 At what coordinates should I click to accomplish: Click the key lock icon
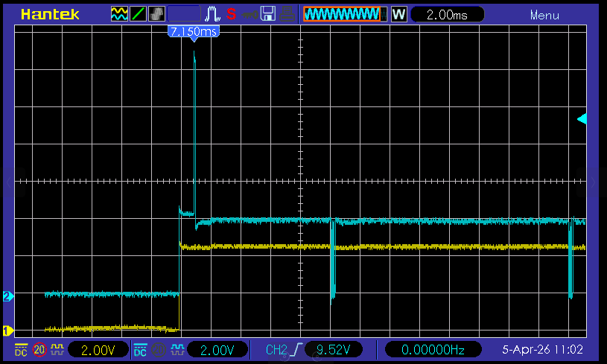(249, 14)
